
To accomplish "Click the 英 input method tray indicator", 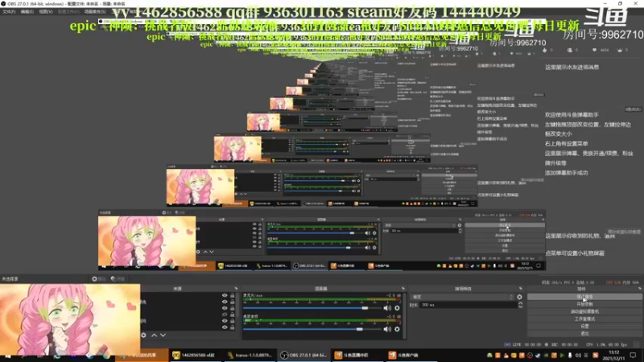I will tap(586, 356).
